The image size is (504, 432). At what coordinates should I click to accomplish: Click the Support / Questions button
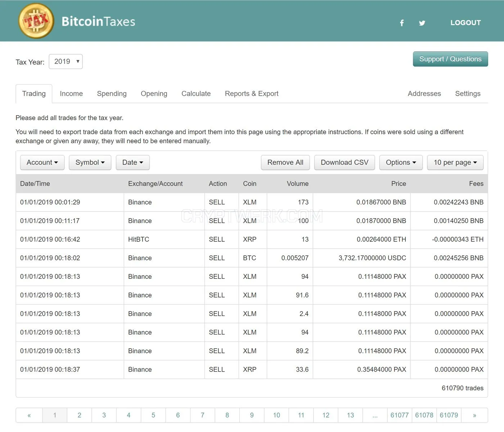tap(450, 59)
